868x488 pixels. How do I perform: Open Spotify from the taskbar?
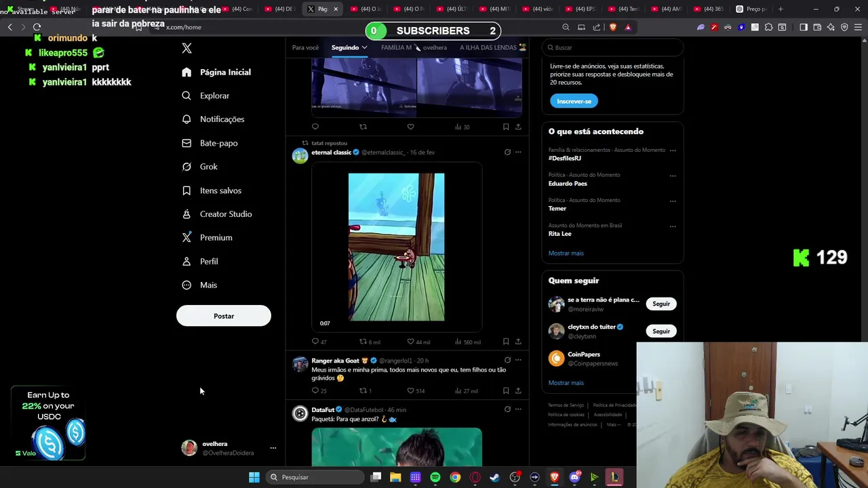tap(435, 477)
